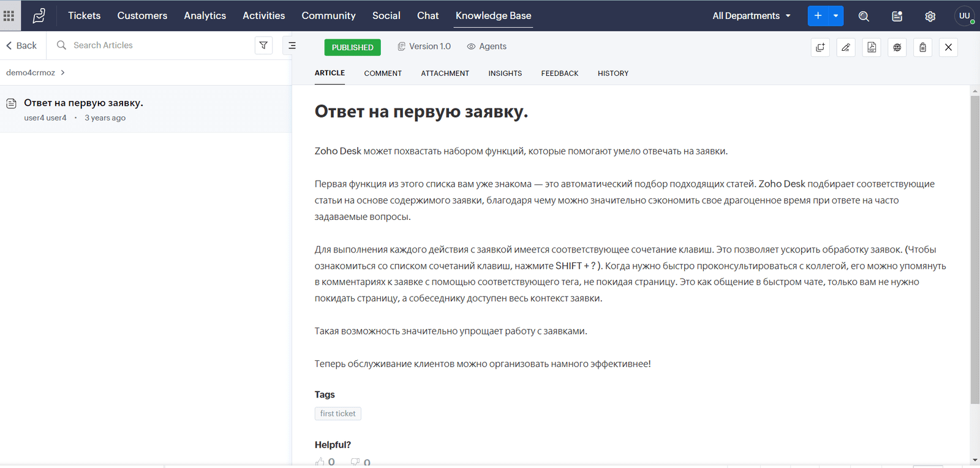Mark article helpful with thumbs up

[x=320, y=462]
